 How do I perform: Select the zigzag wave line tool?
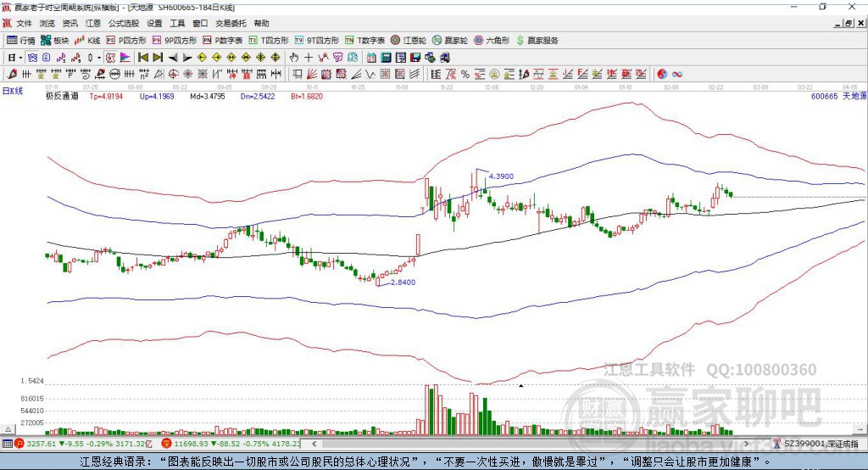coord(370,75)
